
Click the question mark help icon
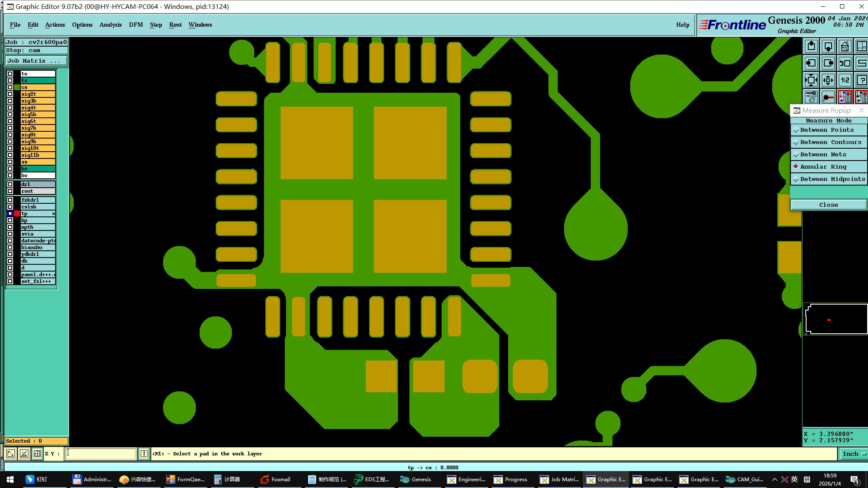pos(861,80)
